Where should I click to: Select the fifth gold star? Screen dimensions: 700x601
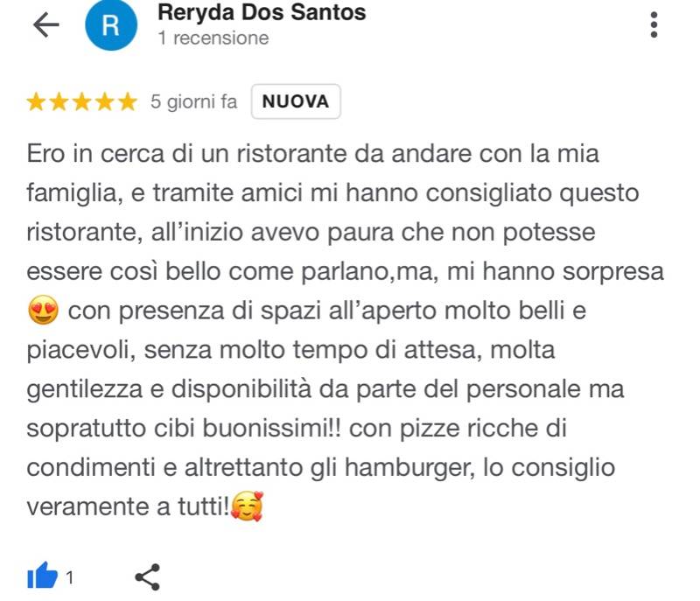coord(128,101)
